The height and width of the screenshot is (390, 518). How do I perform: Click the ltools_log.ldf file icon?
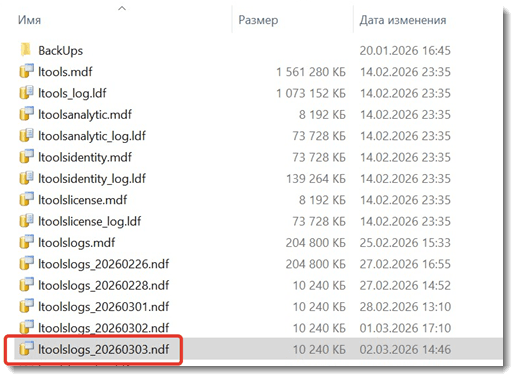(x=26, y=92)
